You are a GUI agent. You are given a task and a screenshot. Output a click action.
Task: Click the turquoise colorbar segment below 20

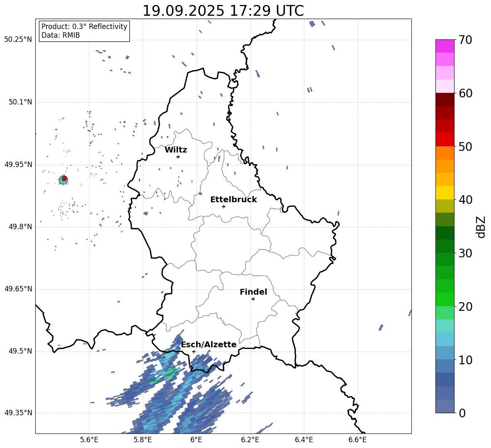tap(445, 326)
